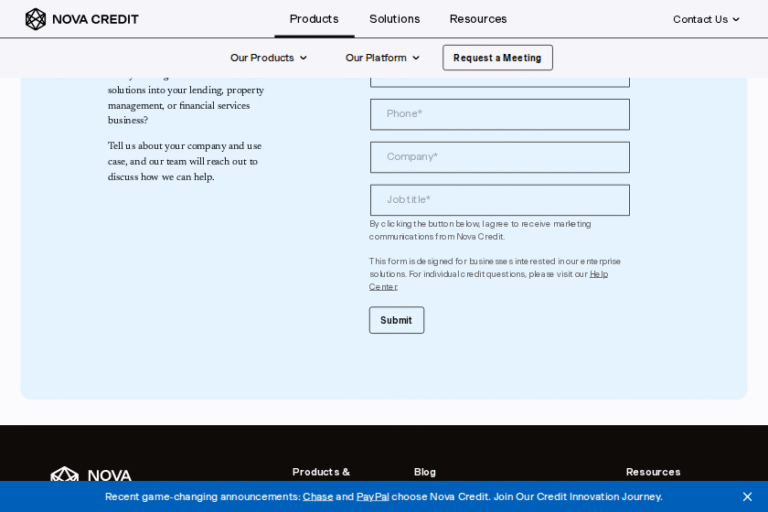Expand the Contact Us dropdown
The image size is (768, 512).
706,19
